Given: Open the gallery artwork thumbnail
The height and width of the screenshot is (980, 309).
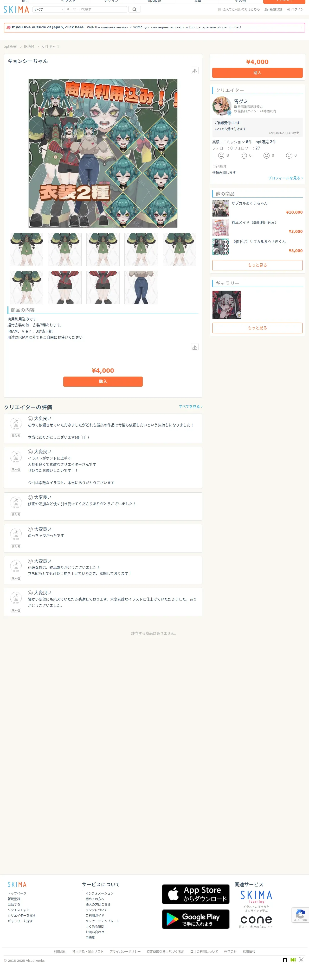Looking at the screenshot, I should 226,305.
